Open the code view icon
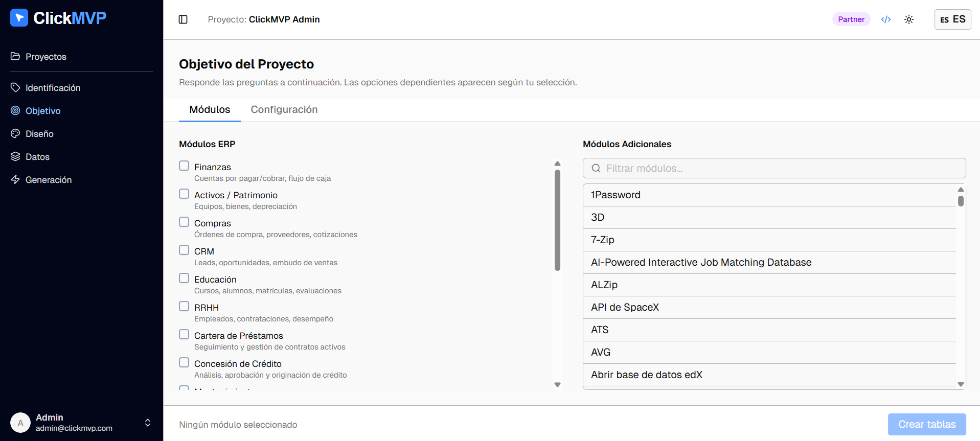Image resolution: width=980 pixels, height=441 pixels. [886, 19]
